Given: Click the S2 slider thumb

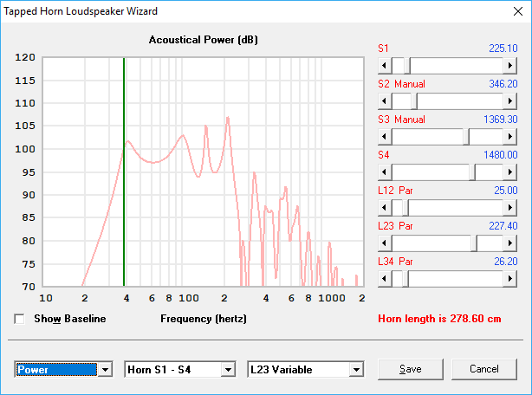Looking at the screenshot, I should tap(414, 101).
